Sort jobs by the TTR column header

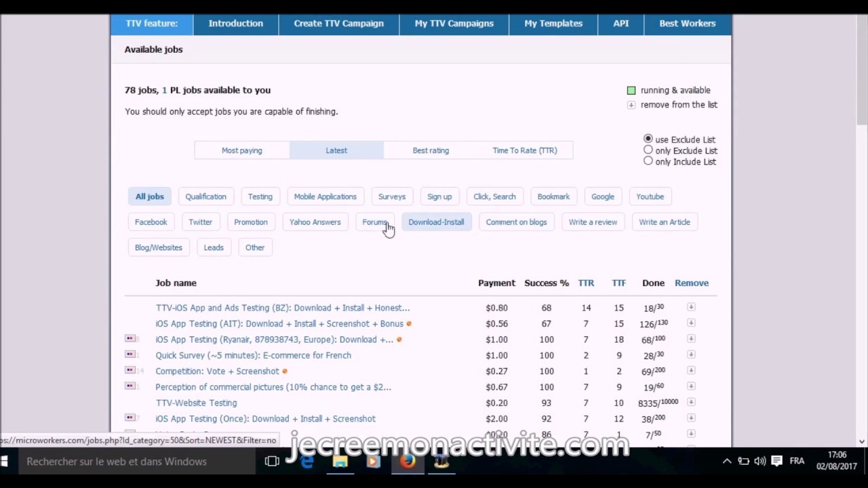pyautogui.click(x=586, y=283)
